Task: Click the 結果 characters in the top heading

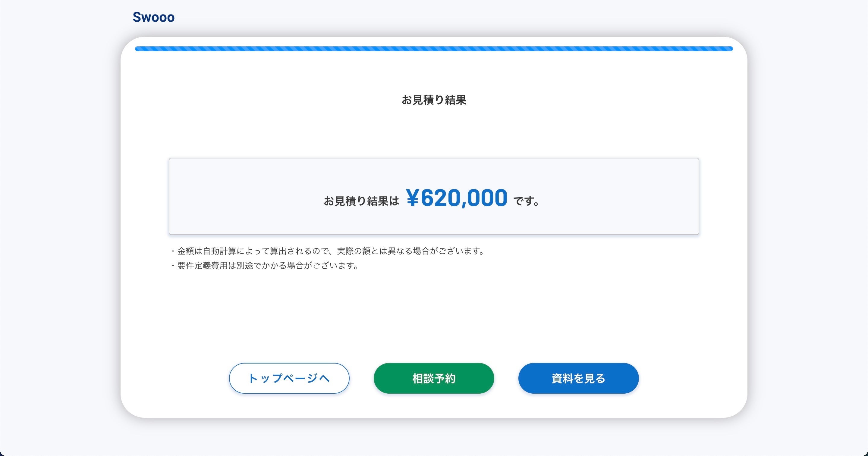Action: [x=456, y=100]
